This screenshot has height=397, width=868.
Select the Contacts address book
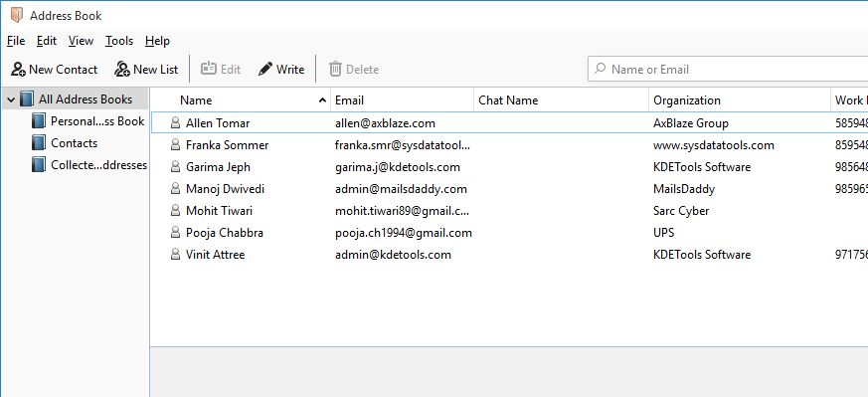tap(75, 143)
